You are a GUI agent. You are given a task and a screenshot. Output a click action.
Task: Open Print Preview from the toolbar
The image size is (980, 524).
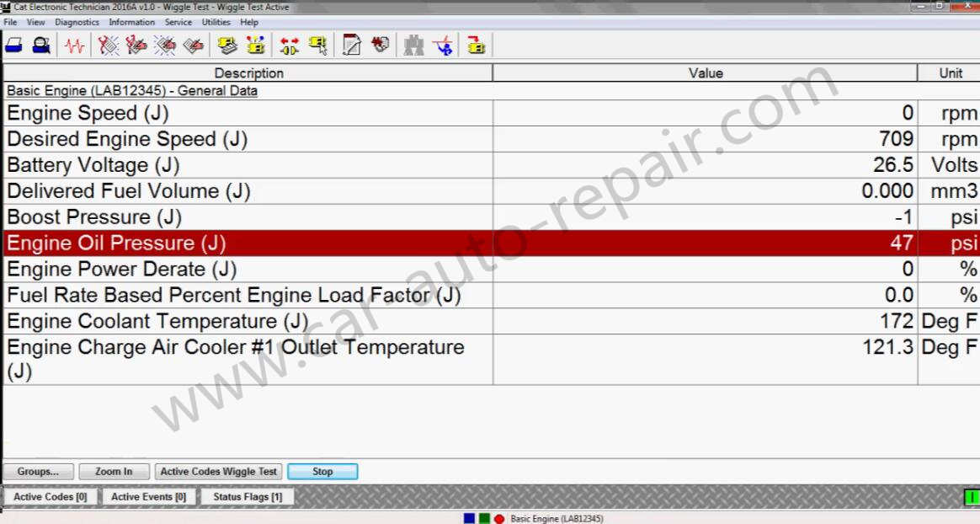click(x=41, y=45)
